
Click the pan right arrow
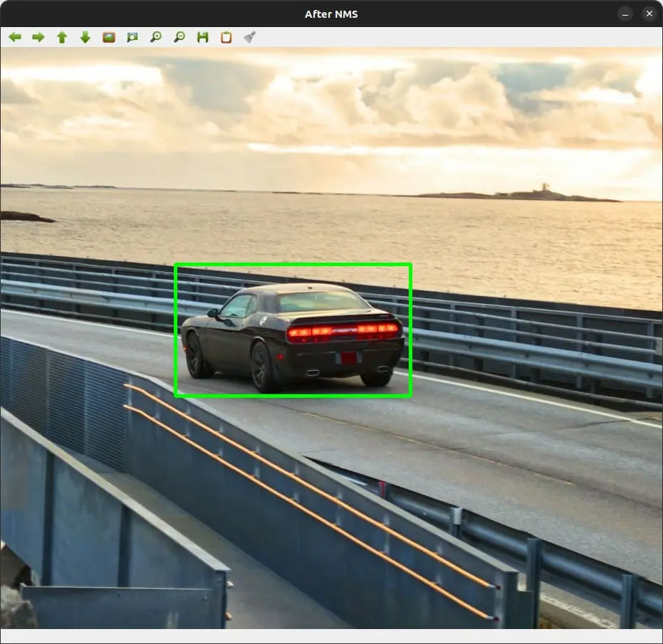point(38,37)
